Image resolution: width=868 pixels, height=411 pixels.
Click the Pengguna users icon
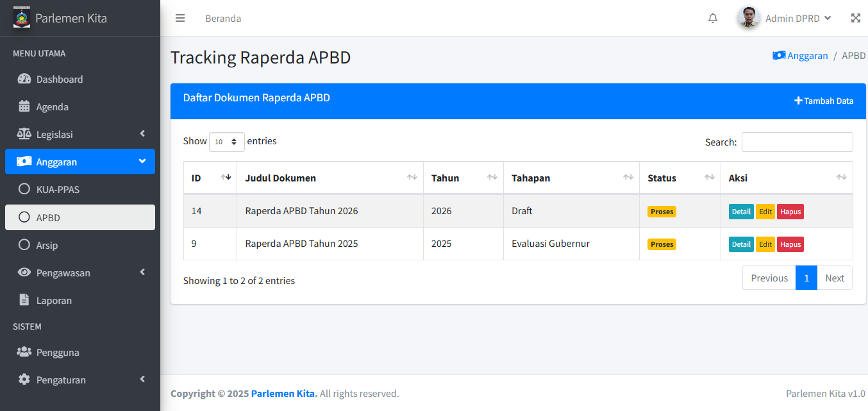[x=24, y=352]
